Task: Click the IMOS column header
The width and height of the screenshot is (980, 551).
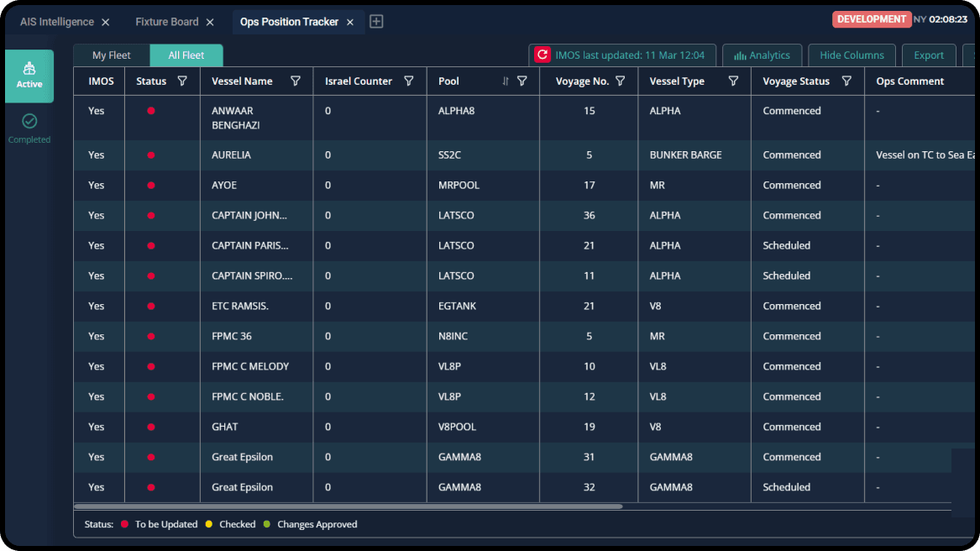Action: pos(101,81)
